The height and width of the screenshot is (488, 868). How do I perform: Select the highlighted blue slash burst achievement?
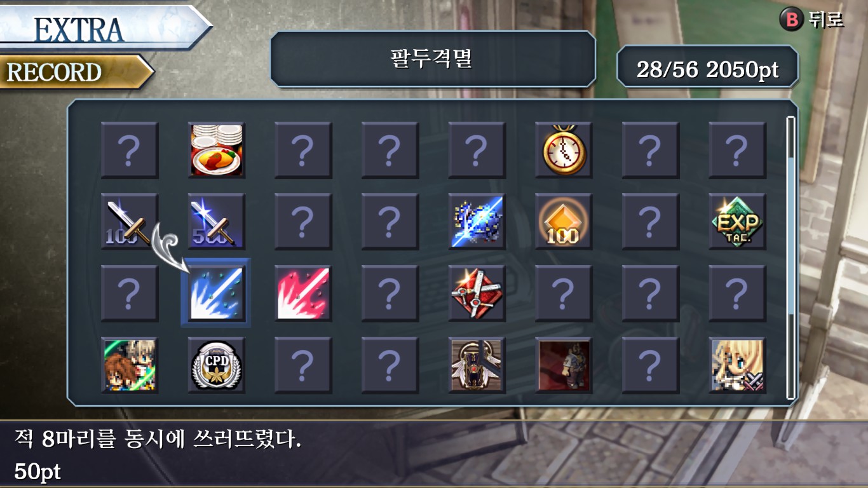pos(216,293)
